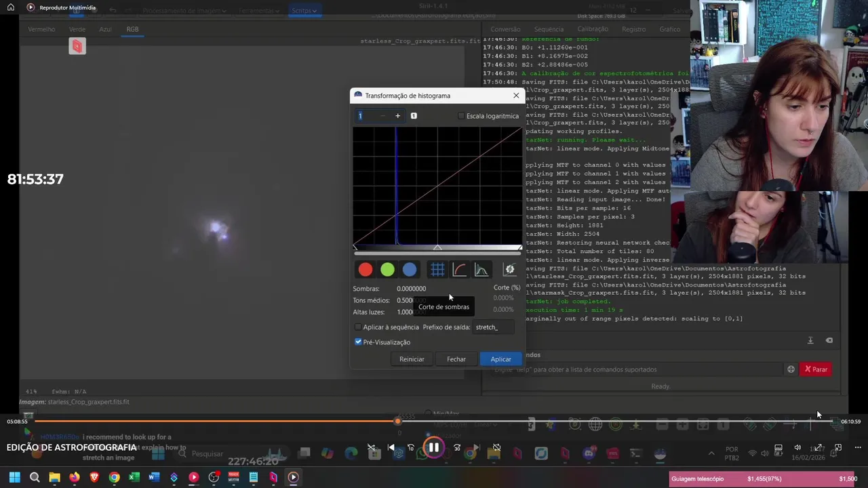
Task: Close the Transformação de histograma dialog
Action: point(516,96)
